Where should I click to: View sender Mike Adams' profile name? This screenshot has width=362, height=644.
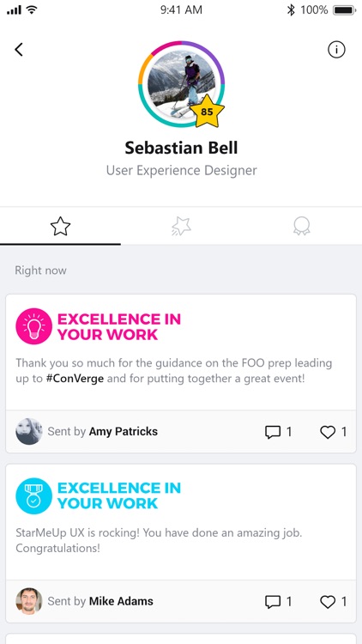121,601
